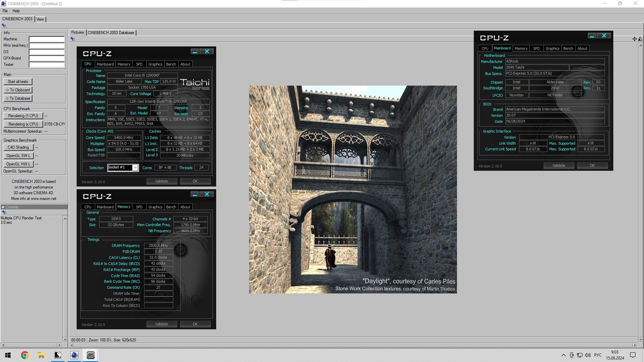Open the Windows Start menu
Viewport: 644px width, 362px height.
pyautogui.click(x=8, y=355)
